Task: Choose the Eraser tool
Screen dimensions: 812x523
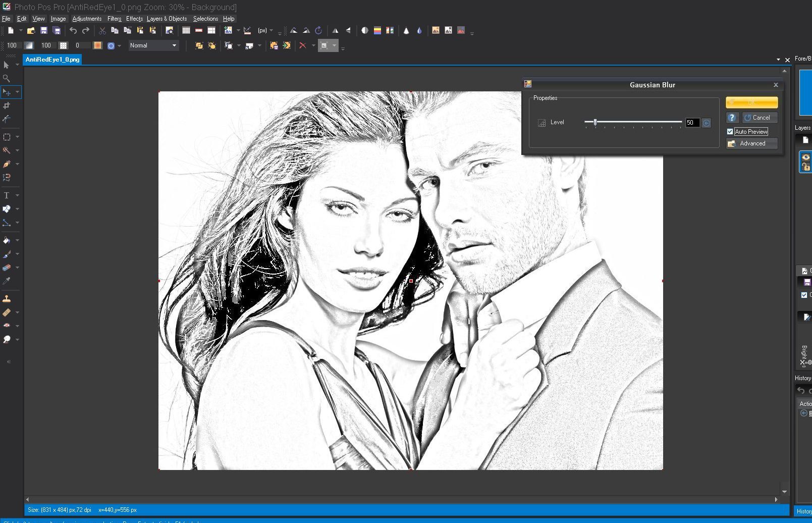Action: [x=7, y=268]
